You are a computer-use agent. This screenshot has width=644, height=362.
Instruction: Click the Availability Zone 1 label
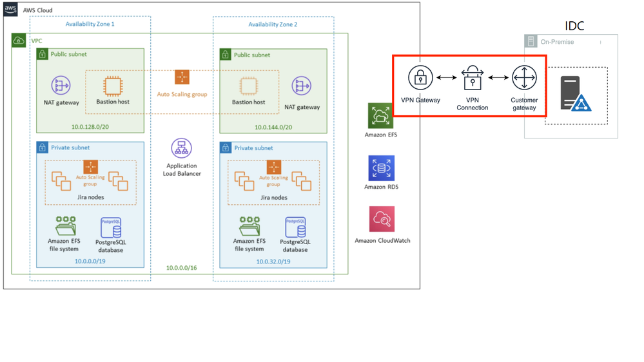(x=90, y=24)
